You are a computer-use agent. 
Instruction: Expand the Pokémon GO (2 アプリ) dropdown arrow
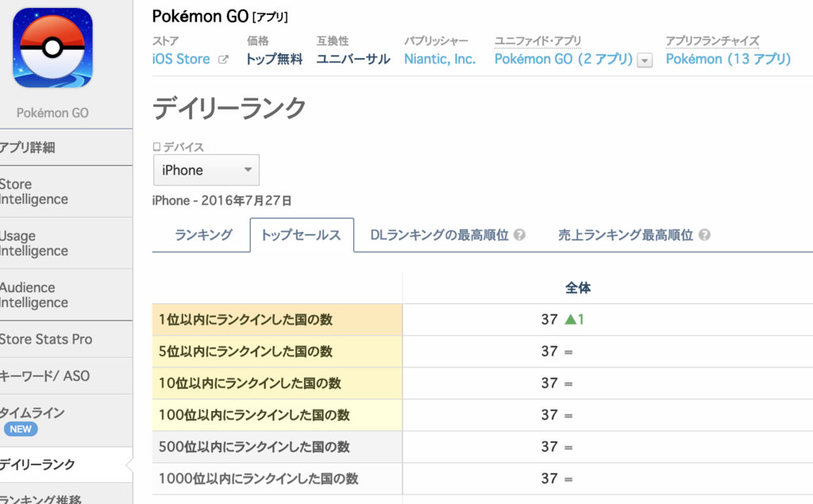[645, 60]
